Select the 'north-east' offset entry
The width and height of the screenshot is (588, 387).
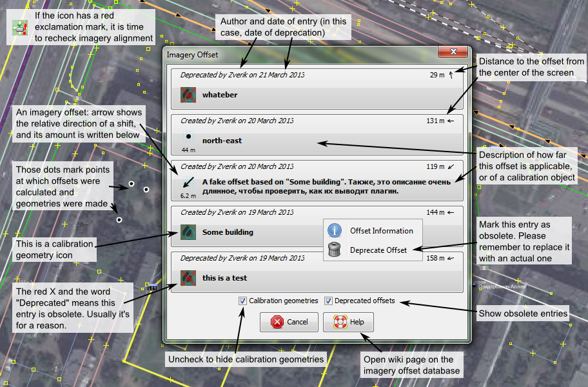pyautogui.click(x=222, y=140)
